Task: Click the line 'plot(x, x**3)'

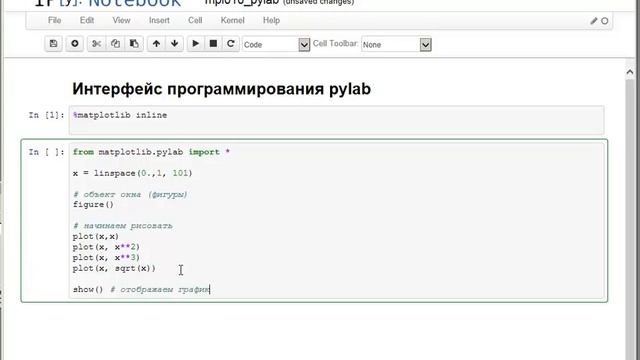Action: [106, 258]
